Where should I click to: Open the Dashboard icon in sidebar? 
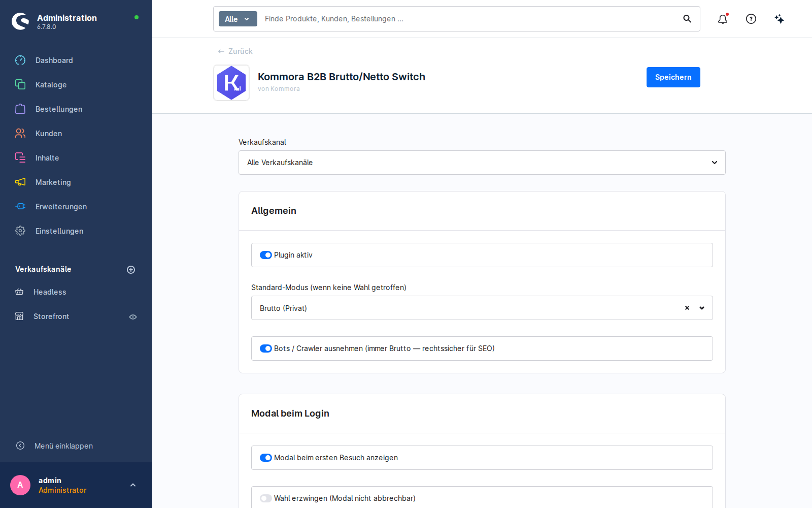tap(20, 60)
